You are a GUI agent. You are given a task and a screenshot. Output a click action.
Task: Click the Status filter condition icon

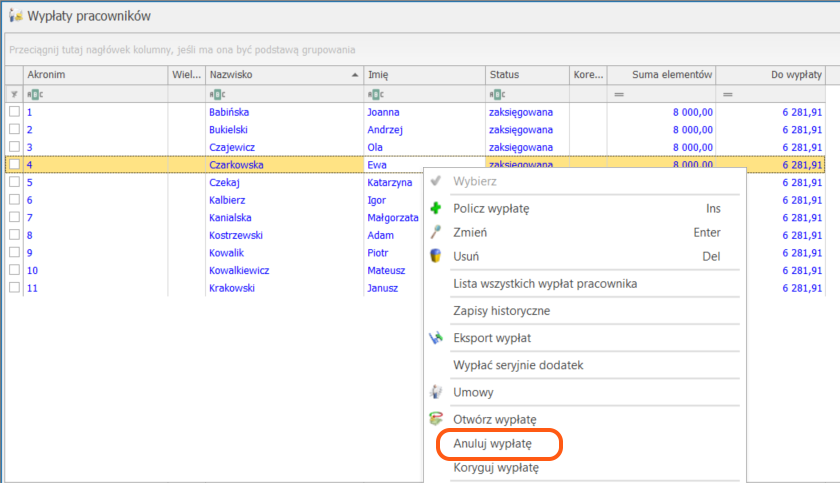click(497, 94)
